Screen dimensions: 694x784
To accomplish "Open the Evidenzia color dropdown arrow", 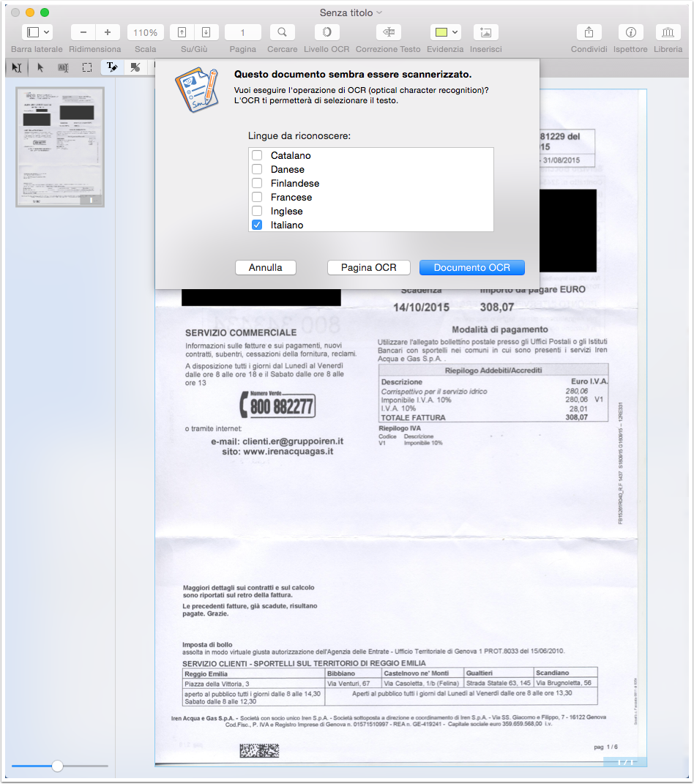I will tap(455, 32).
